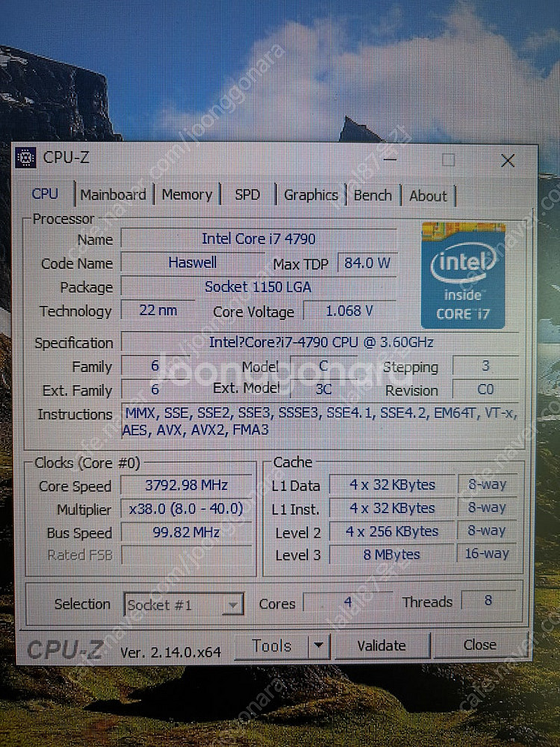Click the Package value Socket 1150 LGA
The width and height of the screenshot is (560, 747).
258,287
